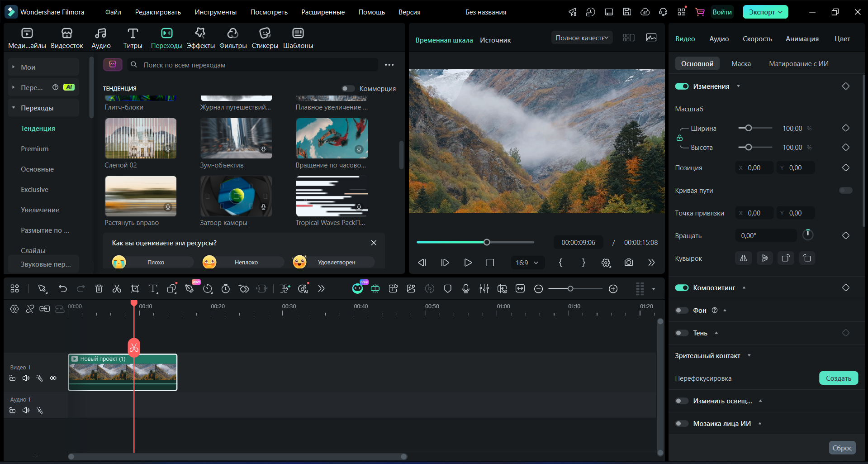Enable the Фон toggle
Viewport: 868px width, 464px height.
tap(682, 311)
